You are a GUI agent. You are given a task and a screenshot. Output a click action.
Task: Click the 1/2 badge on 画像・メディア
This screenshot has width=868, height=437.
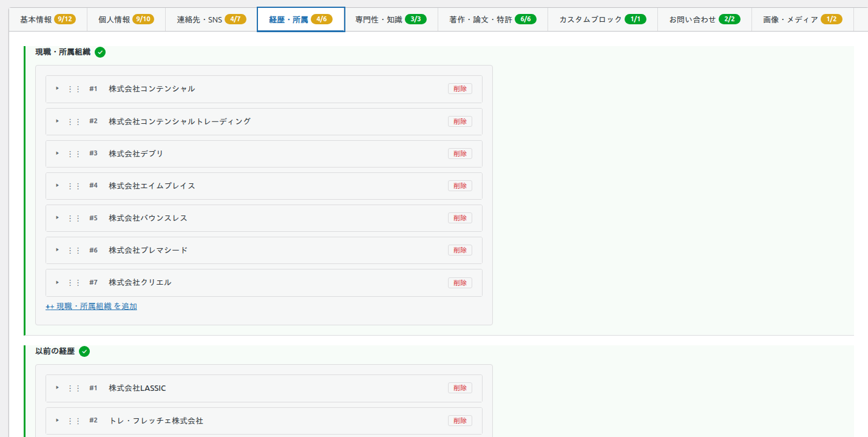pyautogui.click(x=832, y=19)
